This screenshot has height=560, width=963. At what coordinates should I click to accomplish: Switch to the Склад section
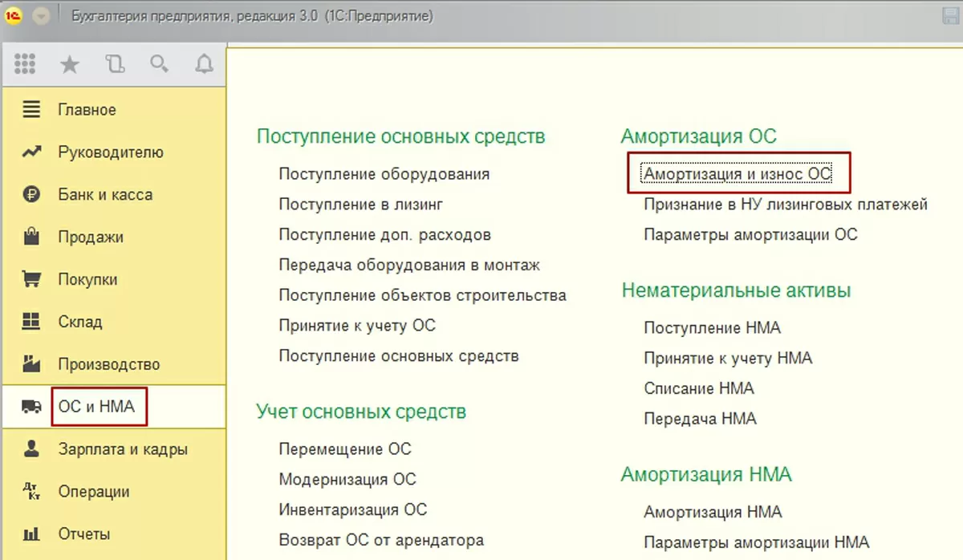(x=80, y=323)
